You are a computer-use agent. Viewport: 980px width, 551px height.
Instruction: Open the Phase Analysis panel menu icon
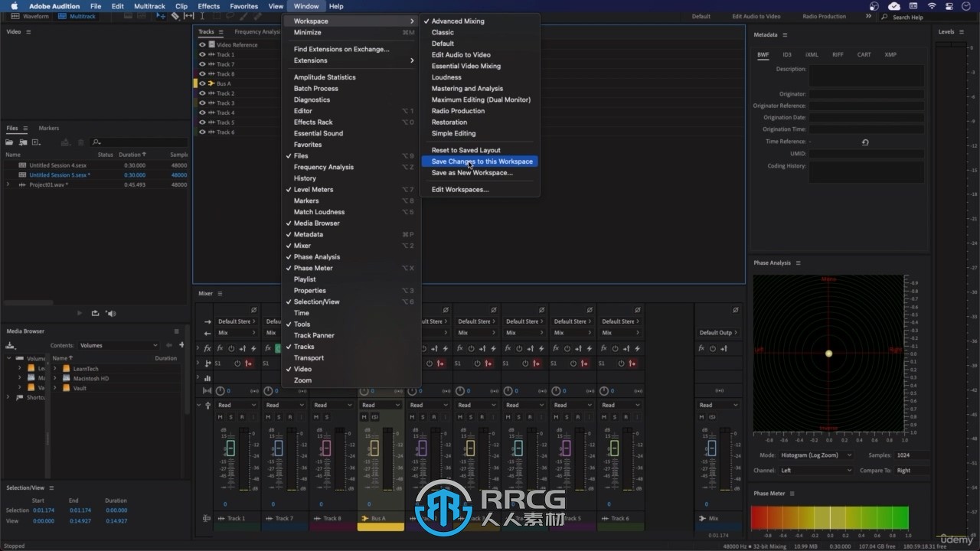pyautogui.click(x=798, y=262)
